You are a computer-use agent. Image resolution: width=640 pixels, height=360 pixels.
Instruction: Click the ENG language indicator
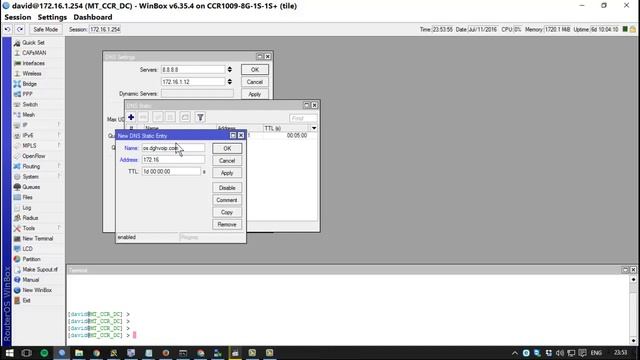pos(596,353)
